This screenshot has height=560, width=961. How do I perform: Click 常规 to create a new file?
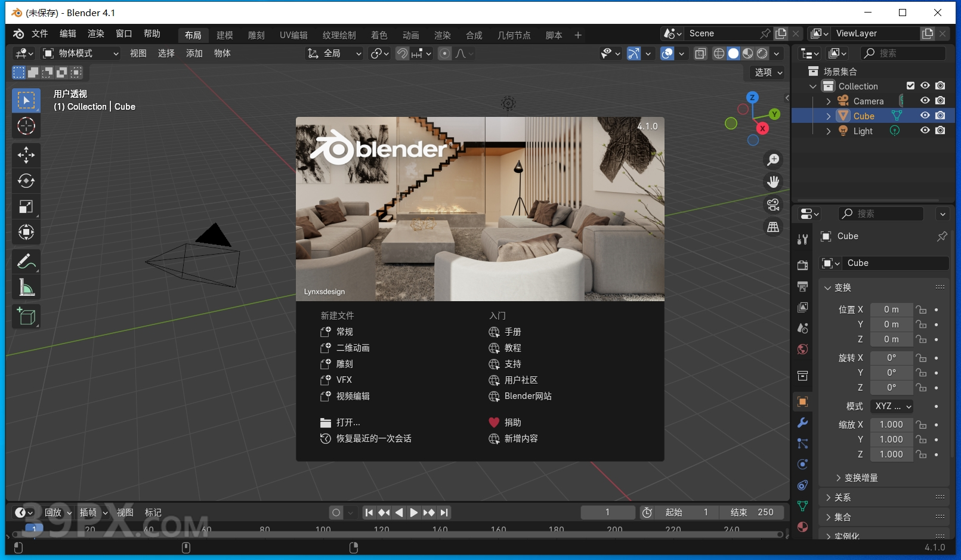click(345, 332)
